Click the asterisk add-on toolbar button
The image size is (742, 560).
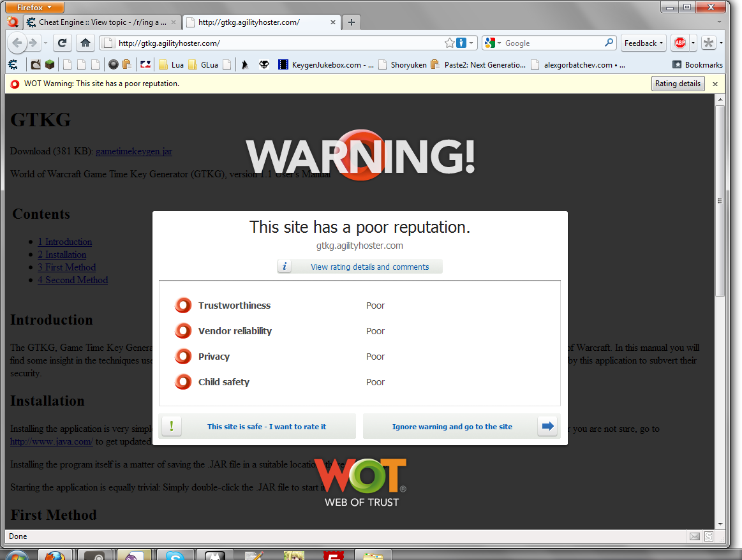point(708,43)
